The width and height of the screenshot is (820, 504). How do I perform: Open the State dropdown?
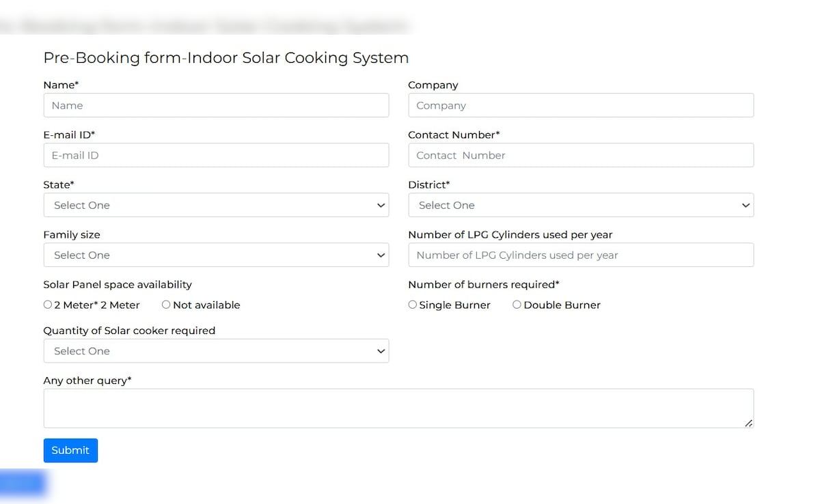coord(216,205)
